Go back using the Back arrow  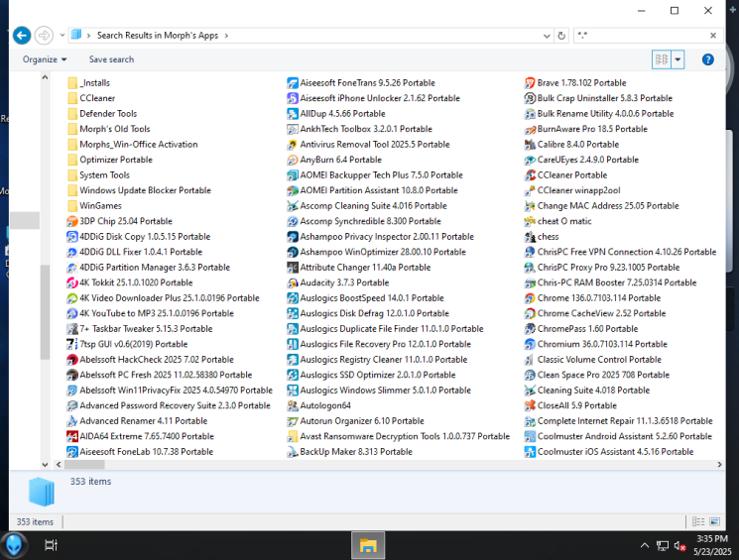pos(22,36)
